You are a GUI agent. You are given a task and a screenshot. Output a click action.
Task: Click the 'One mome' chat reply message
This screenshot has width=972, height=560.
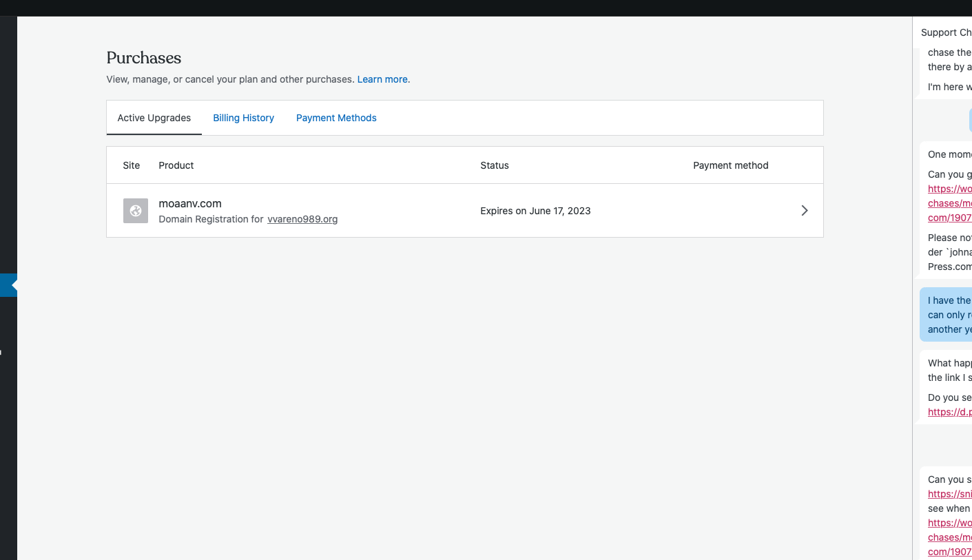click(x=949, y=154)
